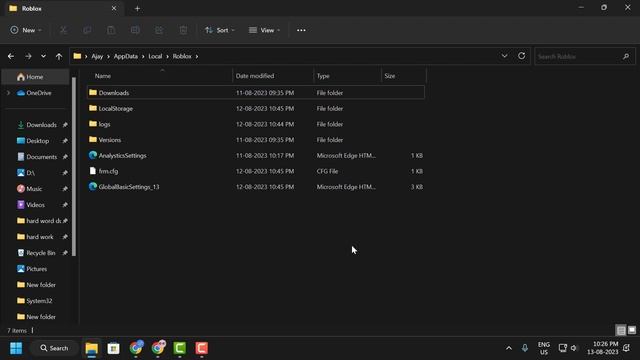
Task: Click the volume speaker tray icon
Action: tap(574, 348)
